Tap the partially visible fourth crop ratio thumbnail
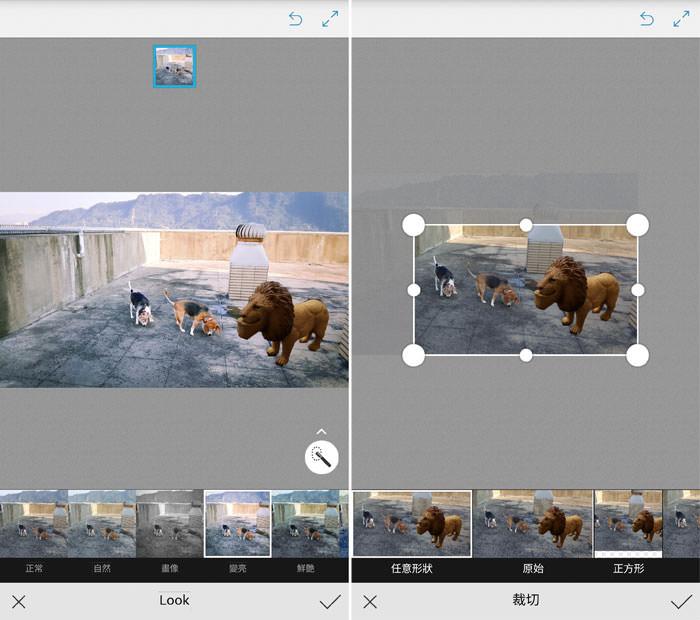 [682, 524]
